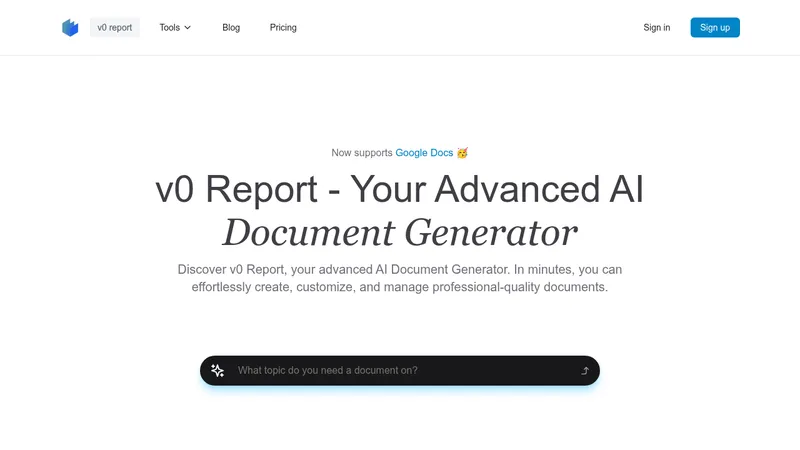Select the v0 report nav item

coord(115,28)
